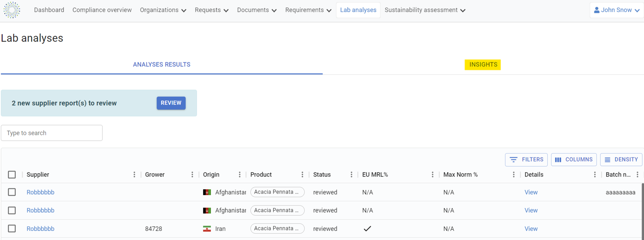The width and height of the screenshot is (644, 240).
Task: Open Robbbbbb supplier link in second row
Action: (40, 211)
